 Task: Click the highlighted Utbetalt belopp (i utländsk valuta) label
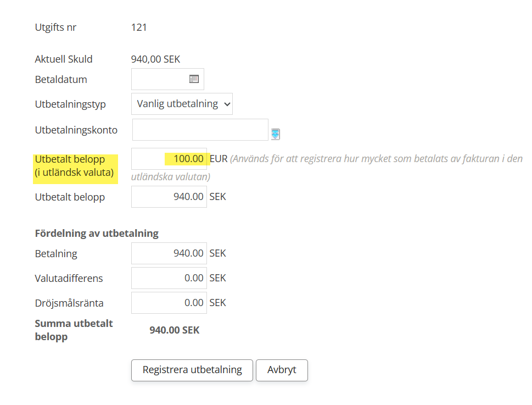(74, 166)
